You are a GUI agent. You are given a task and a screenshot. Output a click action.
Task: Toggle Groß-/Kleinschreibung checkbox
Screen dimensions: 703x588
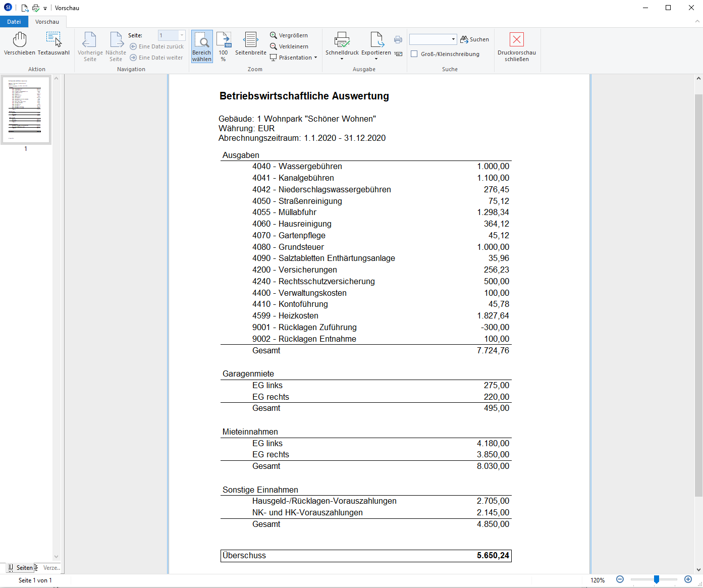414,54
